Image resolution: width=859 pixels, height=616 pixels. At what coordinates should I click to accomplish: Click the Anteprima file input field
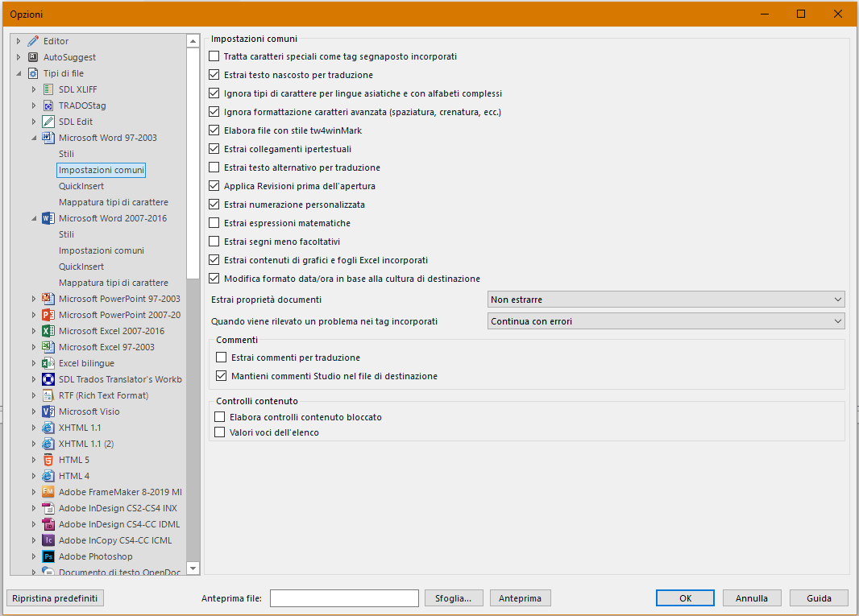[344, 598]
